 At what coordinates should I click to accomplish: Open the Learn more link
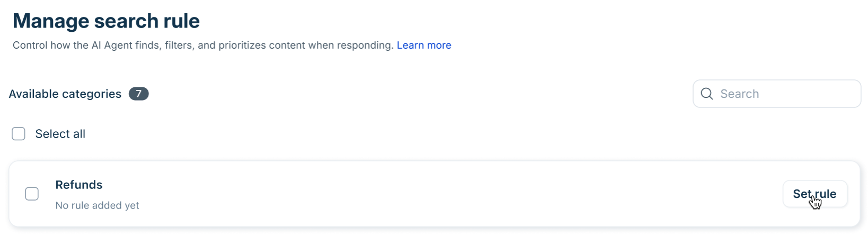click(x=424, y=46)
